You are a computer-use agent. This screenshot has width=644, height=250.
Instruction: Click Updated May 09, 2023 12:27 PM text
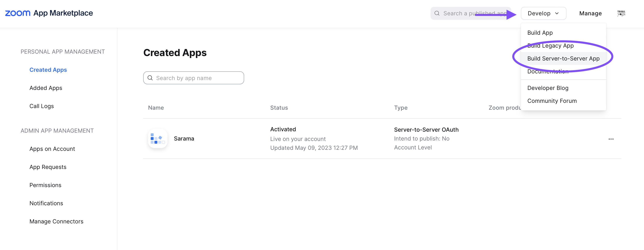coord(314,148)
